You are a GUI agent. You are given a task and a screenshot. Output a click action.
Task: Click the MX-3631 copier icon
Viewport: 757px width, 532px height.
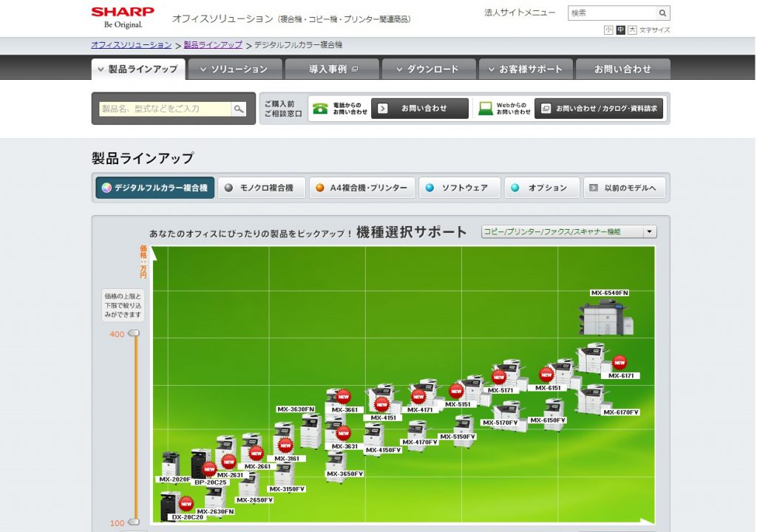336,431
